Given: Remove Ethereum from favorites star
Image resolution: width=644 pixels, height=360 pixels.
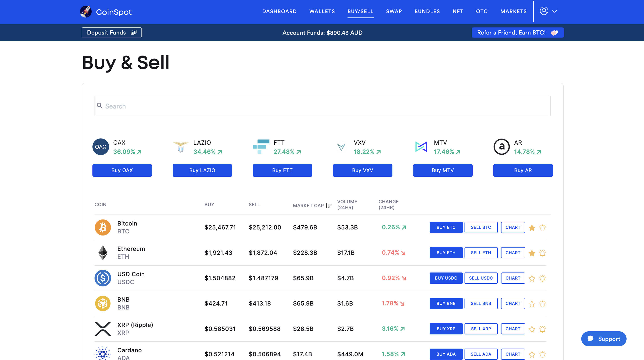Looking at the screenshot, I should (x=532, y=253).
